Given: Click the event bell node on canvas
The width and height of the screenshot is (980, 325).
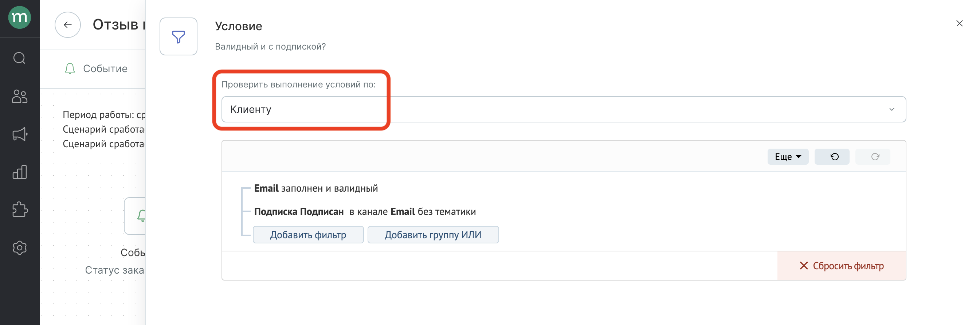Looking at the screenshot, I should tap(136, 216).
